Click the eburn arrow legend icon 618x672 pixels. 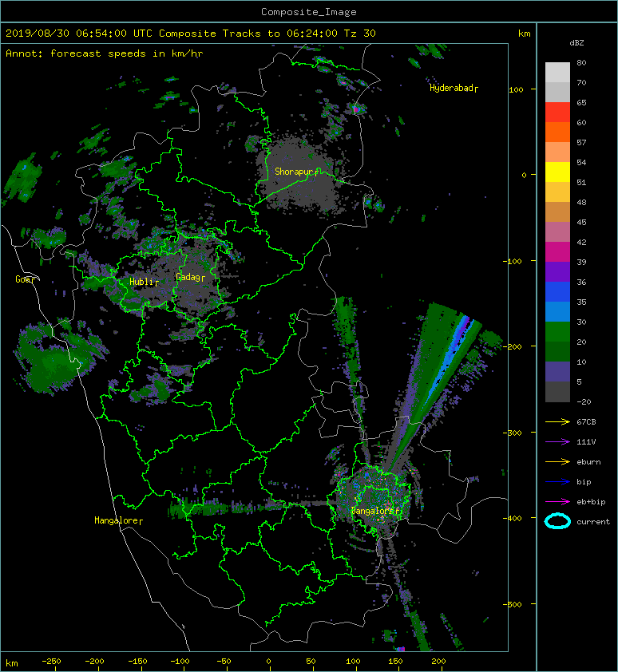coord(557,461)
